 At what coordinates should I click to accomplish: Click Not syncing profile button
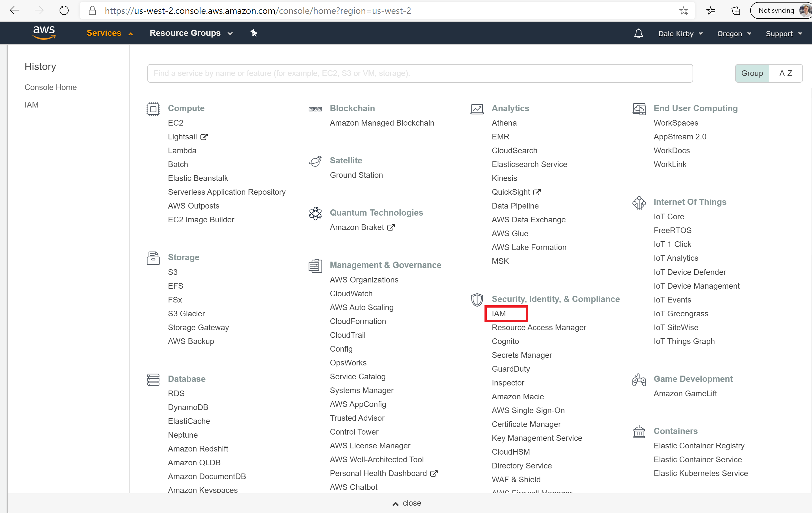point(781,10)
